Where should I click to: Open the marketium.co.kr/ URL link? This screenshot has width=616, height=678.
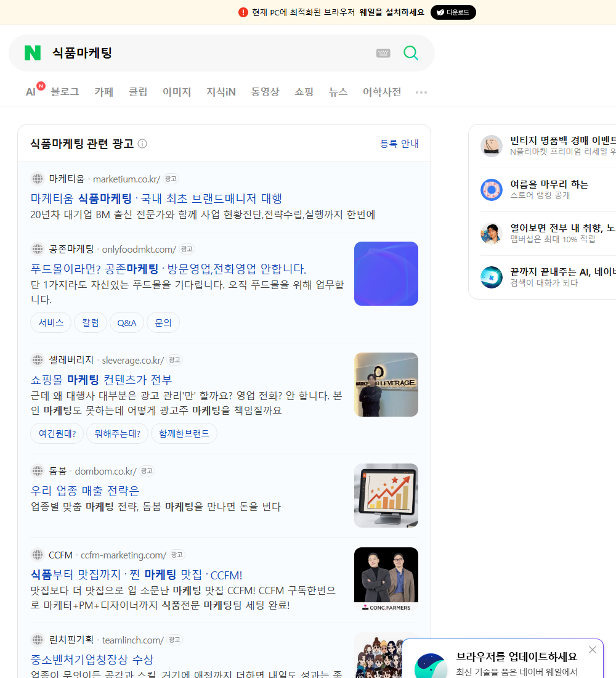coord(127,179)
